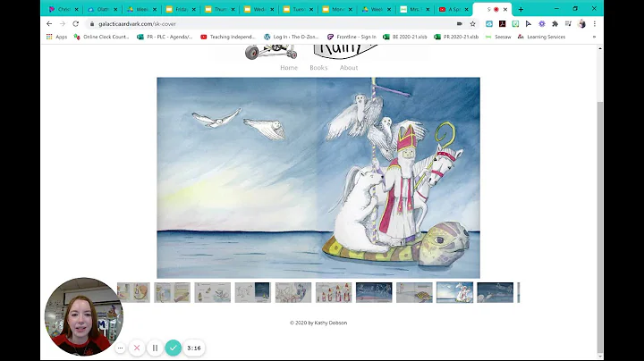Screen dimensions: 644x361
Task: Open the Extensions puzzle piece icon
Action: [555, 24]
